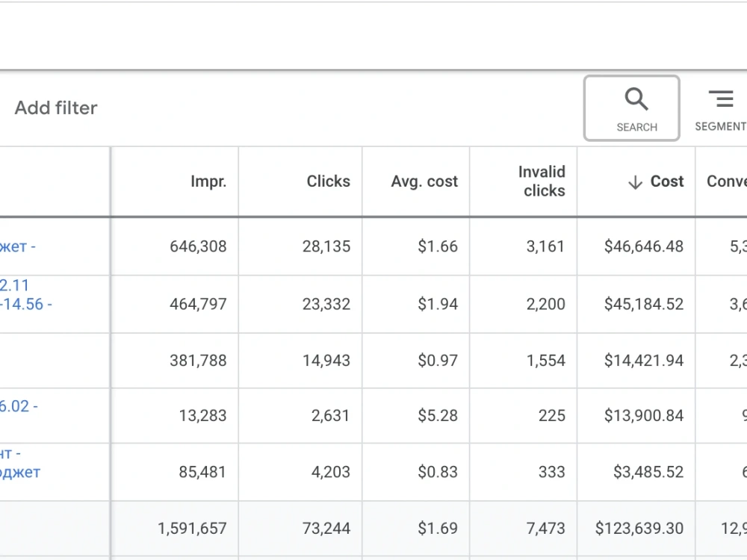Click the partially visible Conversions header
The image size is (747, 560).
(x=727, y=181)
